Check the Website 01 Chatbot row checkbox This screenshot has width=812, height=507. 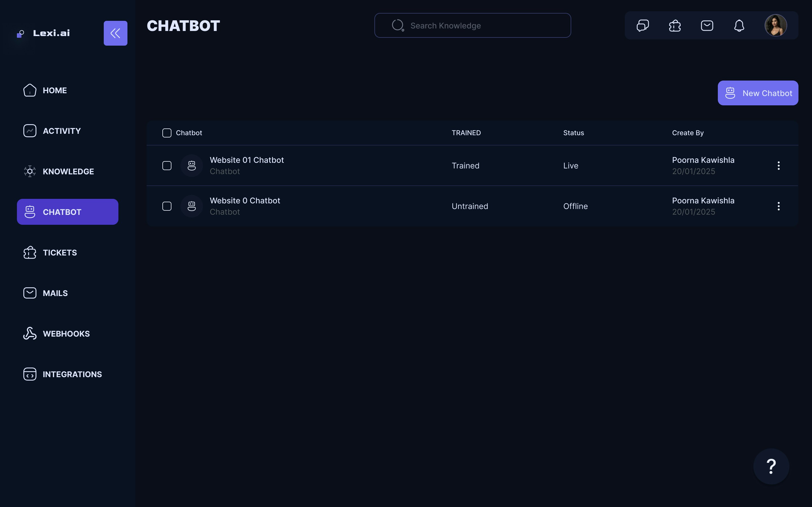click(167, 166)
